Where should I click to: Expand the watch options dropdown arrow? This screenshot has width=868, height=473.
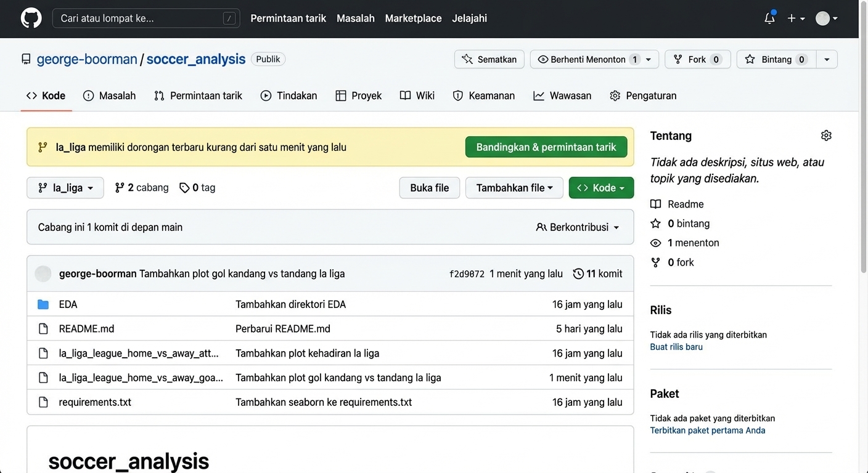pyautogui.click(x=649, y=59)
